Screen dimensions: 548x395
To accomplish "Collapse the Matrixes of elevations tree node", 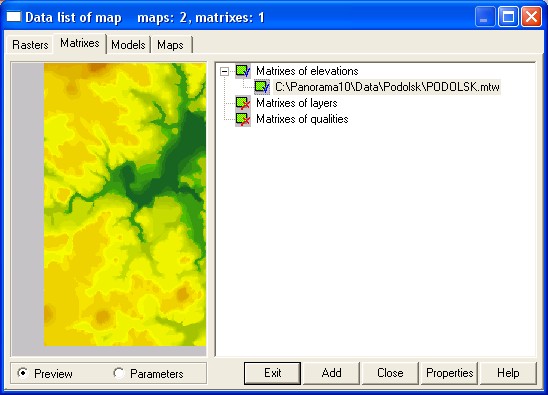I will point(224,71).
